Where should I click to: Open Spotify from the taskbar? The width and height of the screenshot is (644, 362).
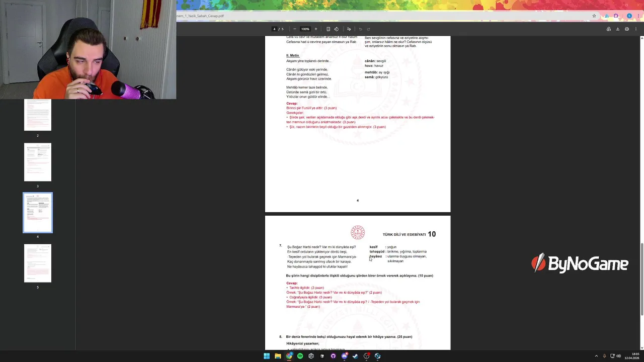point(300,356)
